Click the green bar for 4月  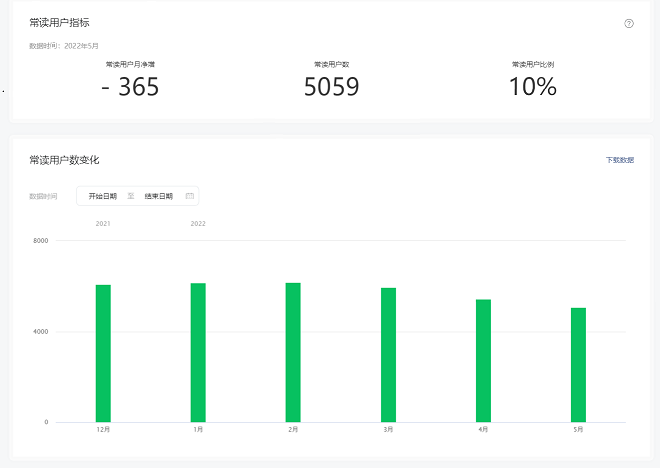coord(483,360)
